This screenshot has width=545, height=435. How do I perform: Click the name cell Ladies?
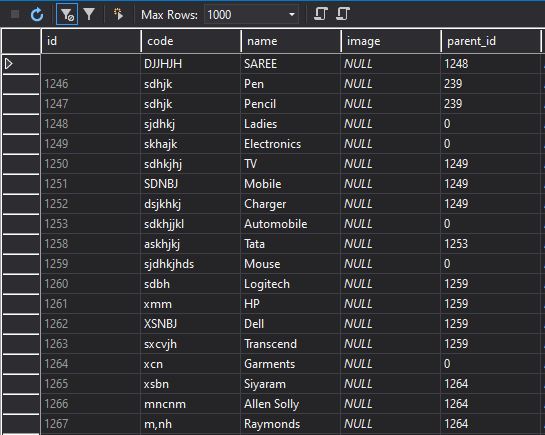tap(291, 124)
